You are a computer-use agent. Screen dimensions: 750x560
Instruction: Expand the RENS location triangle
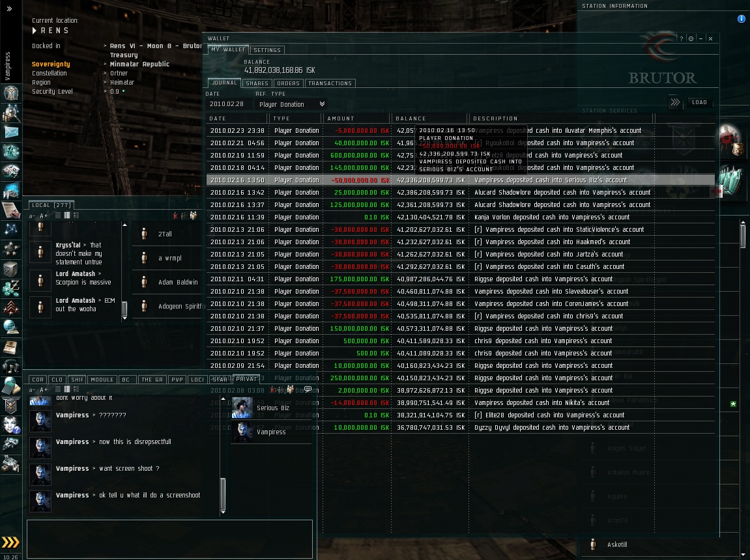pos(35,31)
